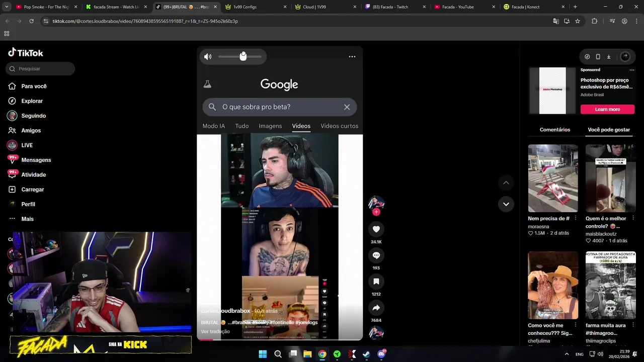This screenshot has width=644, height=362.
Task: Open a new browser tab
Action: tap(575, 7)
